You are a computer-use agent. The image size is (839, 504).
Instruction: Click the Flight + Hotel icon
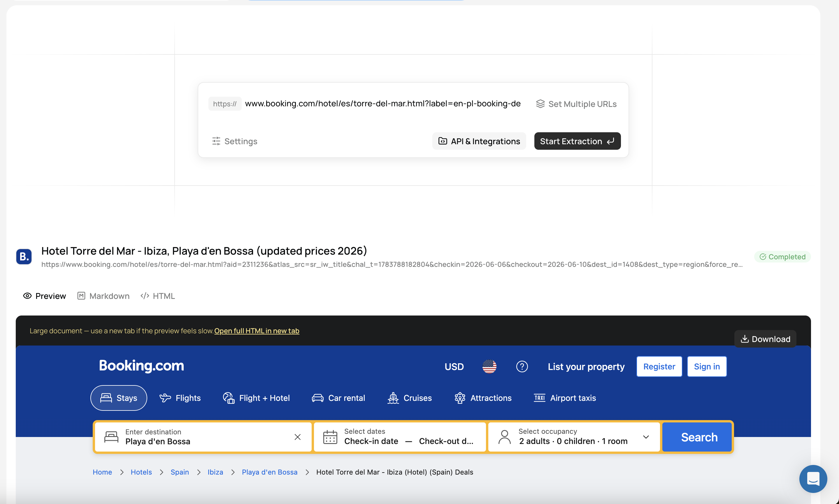click(229, 398)
